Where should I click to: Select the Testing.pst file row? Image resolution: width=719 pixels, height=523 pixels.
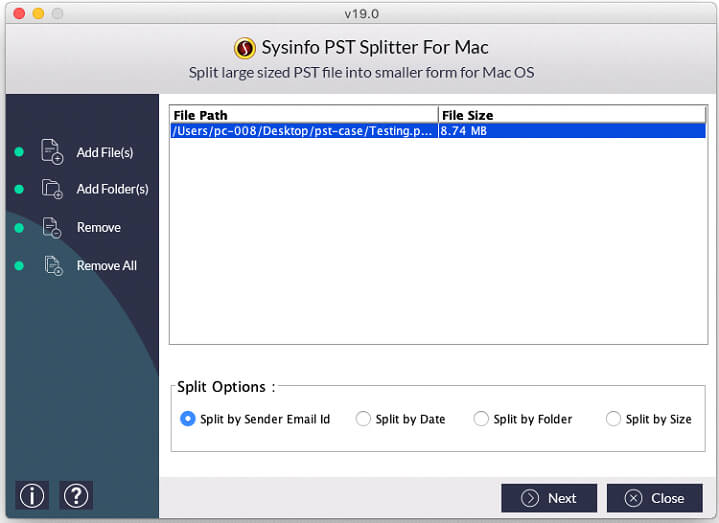click(x=438, y=131)
